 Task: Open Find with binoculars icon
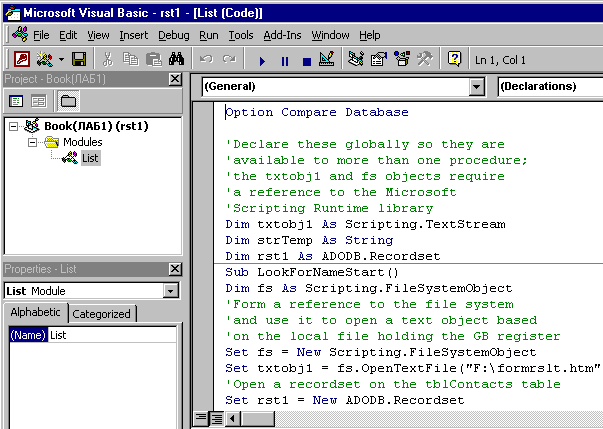click(x=177, y=59)
